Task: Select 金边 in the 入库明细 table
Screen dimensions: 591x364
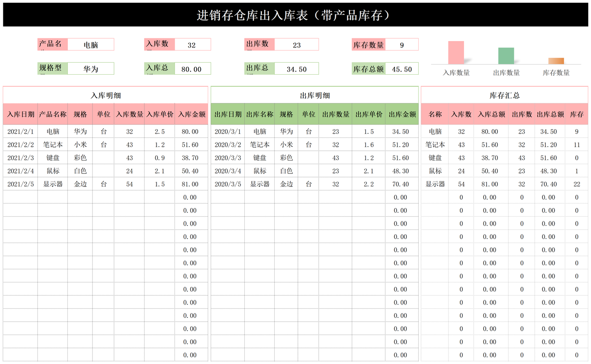Action: (80, 184)
